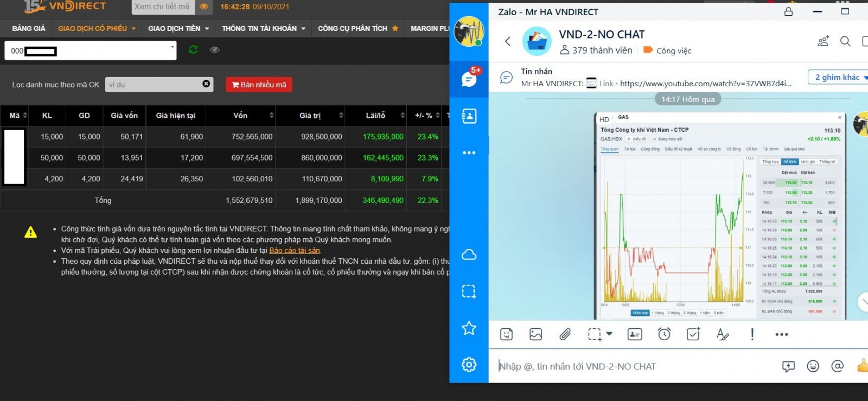The image size is (868, 401).
Task: Click the '14:17 Hôm qua' timestamp in chat
Action: 688,99
